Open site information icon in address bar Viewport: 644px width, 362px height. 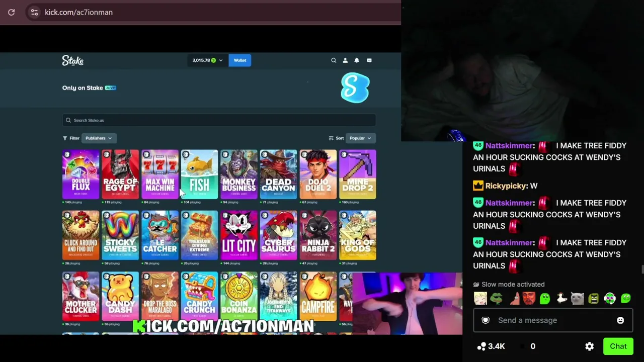coord(34,12)
